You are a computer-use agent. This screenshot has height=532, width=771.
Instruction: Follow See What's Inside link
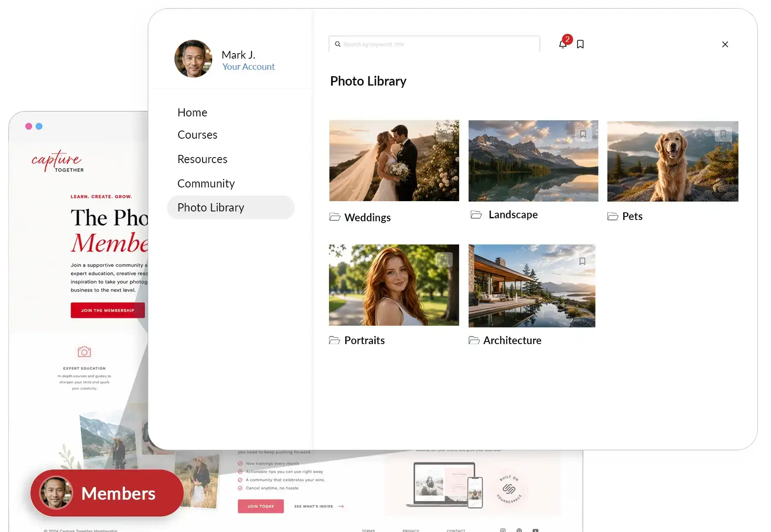coord(319,506)
